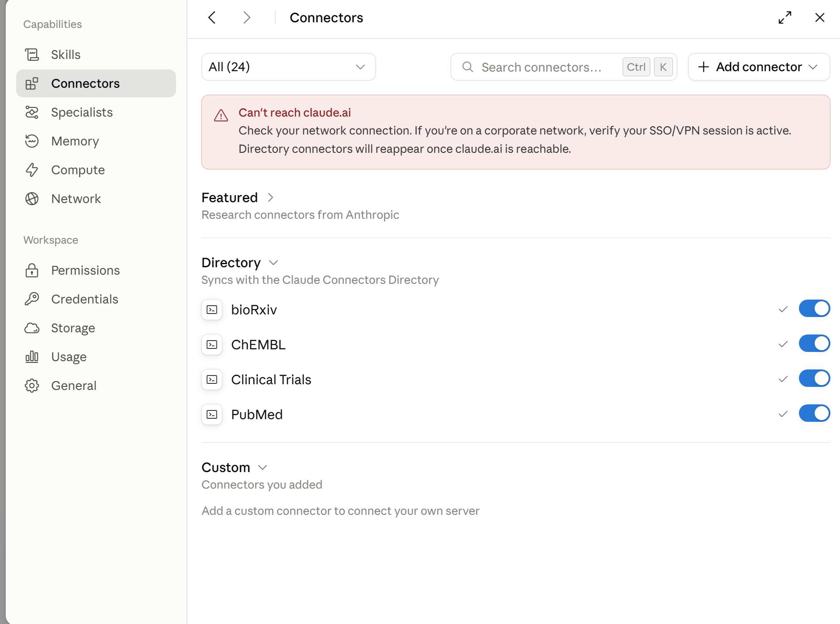Click the Network globe icon

point(32,199)
